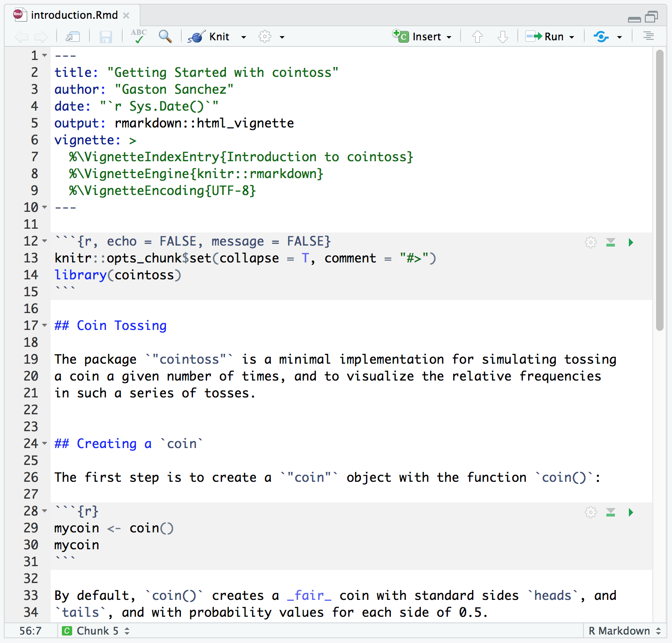
Task: Run spell check (ABC icon)
Action: click(139, 36)
